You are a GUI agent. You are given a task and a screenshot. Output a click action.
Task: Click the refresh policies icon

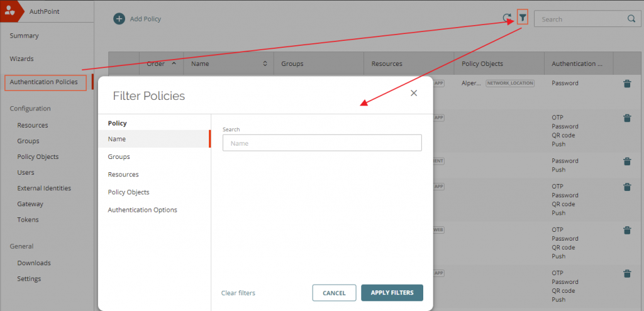tap(507, 19)
